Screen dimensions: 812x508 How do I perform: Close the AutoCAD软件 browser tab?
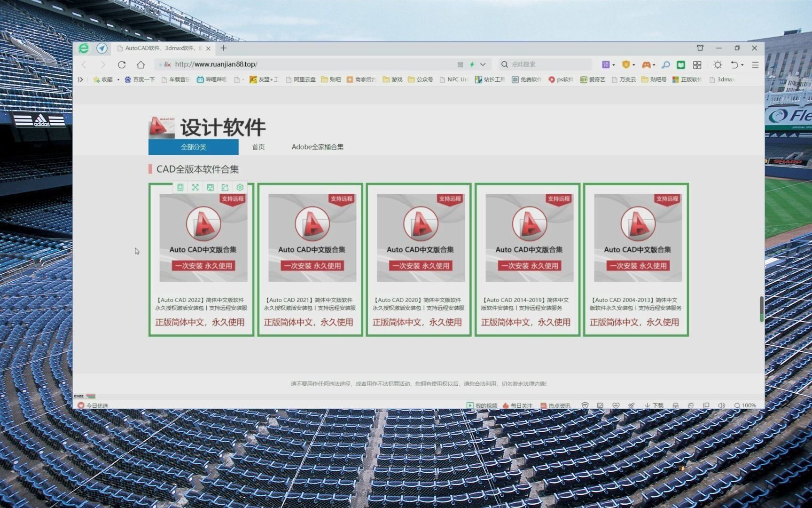pos(208,48)
